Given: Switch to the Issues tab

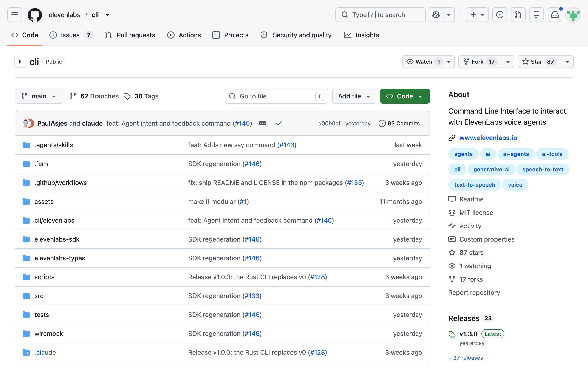Looking at the screenshot, I should (71, 35).
